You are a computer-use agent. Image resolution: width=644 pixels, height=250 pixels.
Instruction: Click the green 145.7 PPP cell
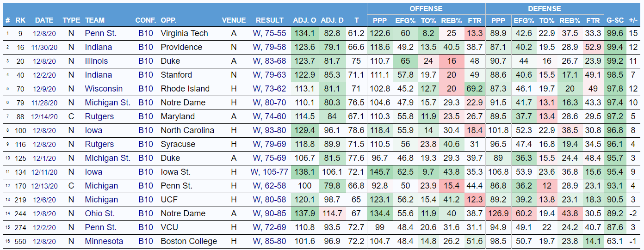pyautogui.click(x=380, y=172)
